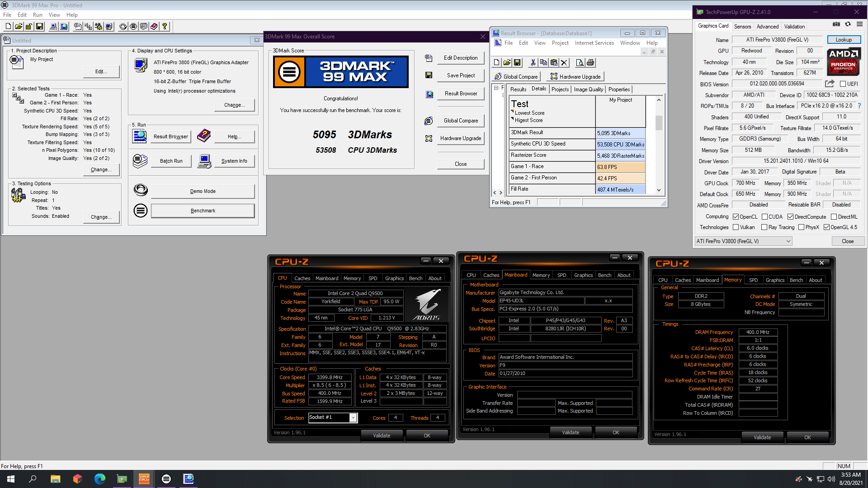This screenshot has height=488, width=868.
Task: Click the Print icon in Result Browser toolbar
Action: click(x=590, y=63)
